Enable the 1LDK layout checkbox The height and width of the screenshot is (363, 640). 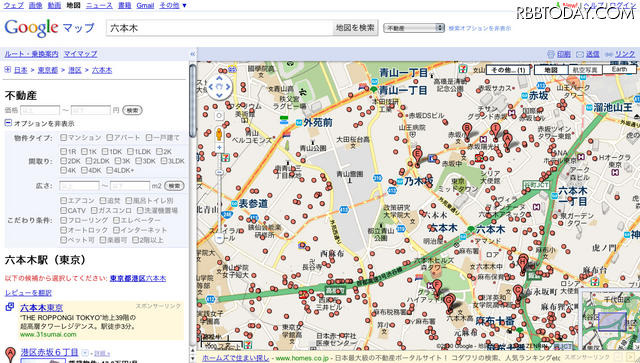[x=130, y=151]
